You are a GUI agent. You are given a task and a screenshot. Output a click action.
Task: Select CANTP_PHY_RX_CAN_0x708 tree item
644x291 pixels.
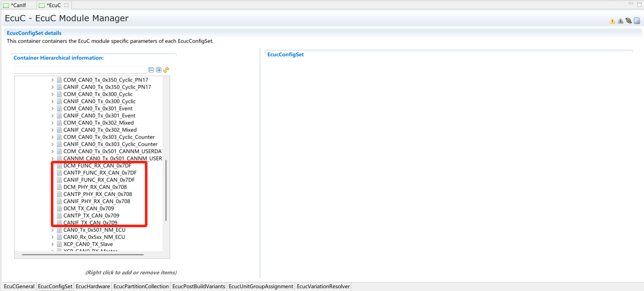pyautogui.click(x=97, y=194)
